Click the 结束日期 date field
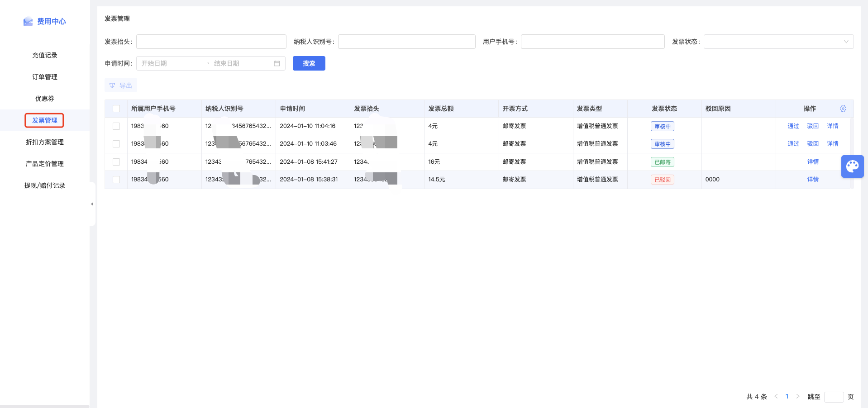 [242, 63]
